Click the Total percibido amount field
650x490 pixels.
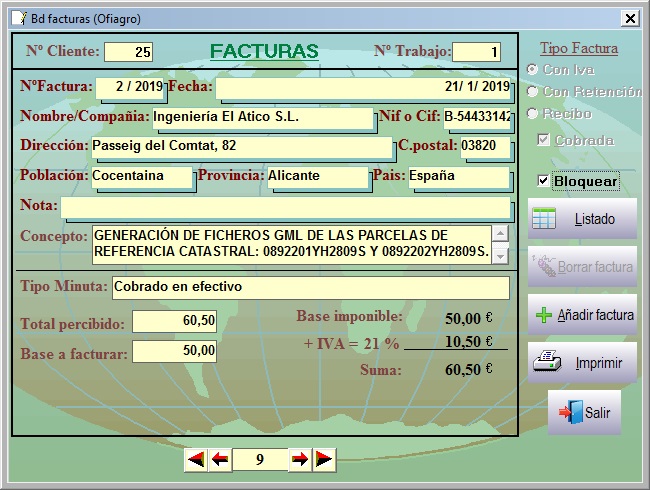(174, 321)
